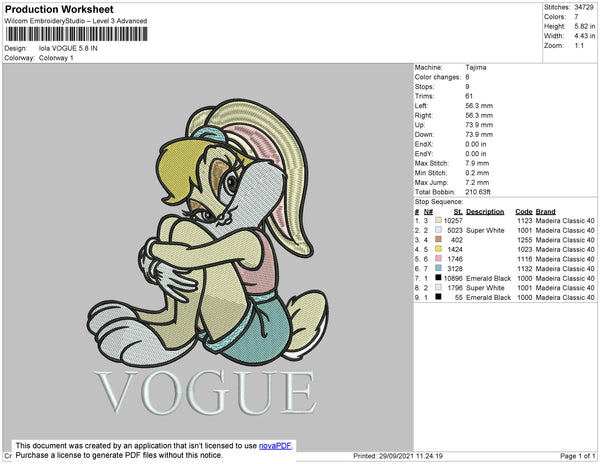Select stitch count 10257 in stop 1
Screen dimensions: 600x464
click(453, 221)
